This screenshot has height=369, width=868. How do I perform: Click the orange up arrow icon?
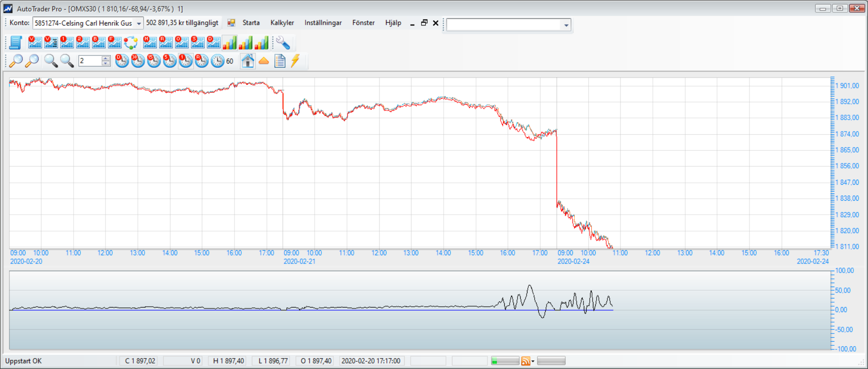264,61
